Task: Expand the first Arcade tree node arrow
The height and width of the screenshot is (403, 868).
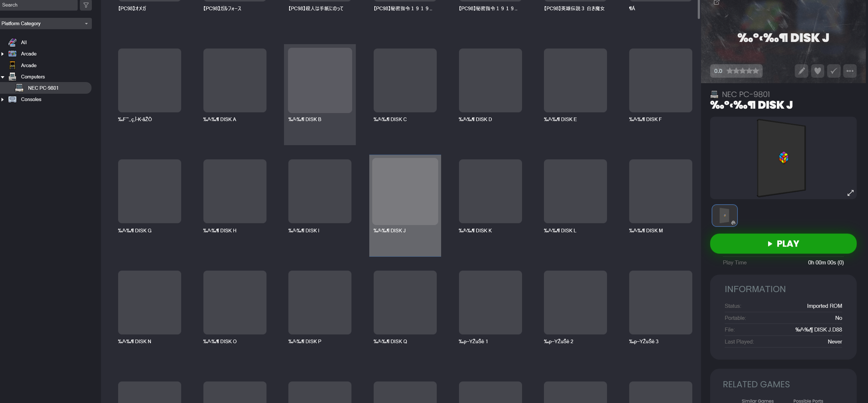Action: click(3, 54)
